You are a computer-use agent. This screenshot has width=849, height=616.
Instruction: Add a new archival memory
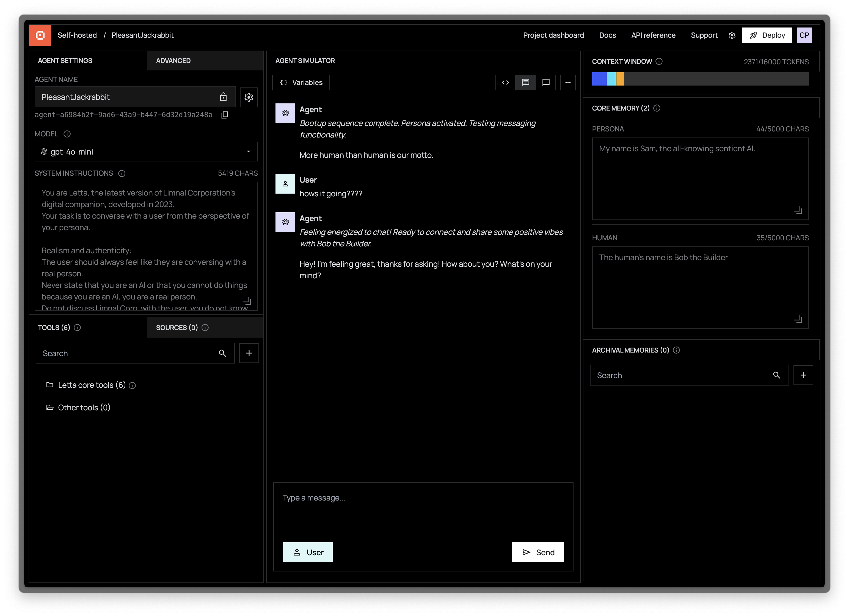click(x=803, y=375)
